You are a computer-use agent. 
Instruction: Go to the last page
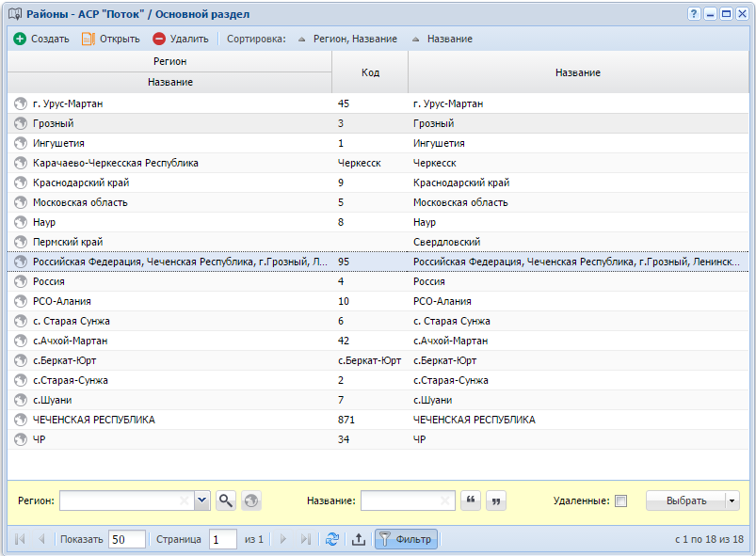306,539
